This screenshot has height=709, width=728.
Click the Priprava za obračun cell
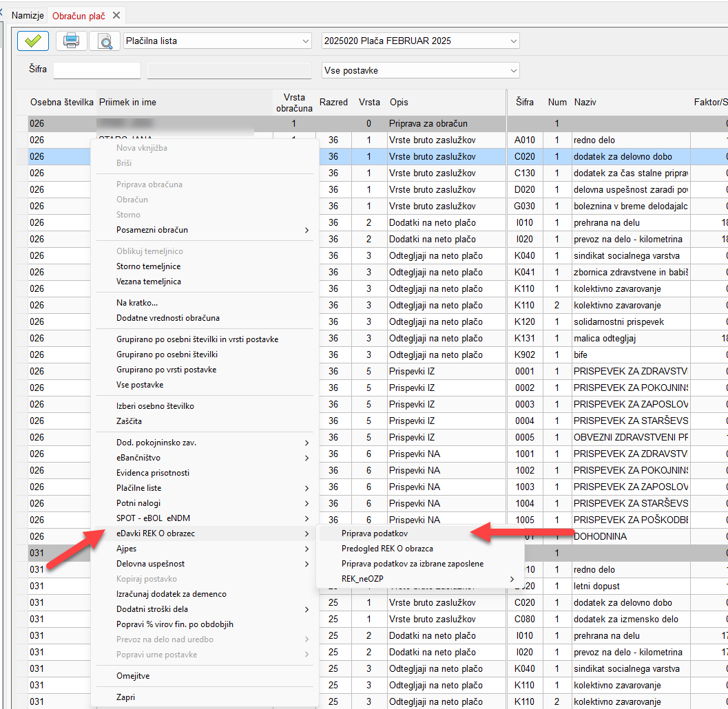click(x=446, y=123)
